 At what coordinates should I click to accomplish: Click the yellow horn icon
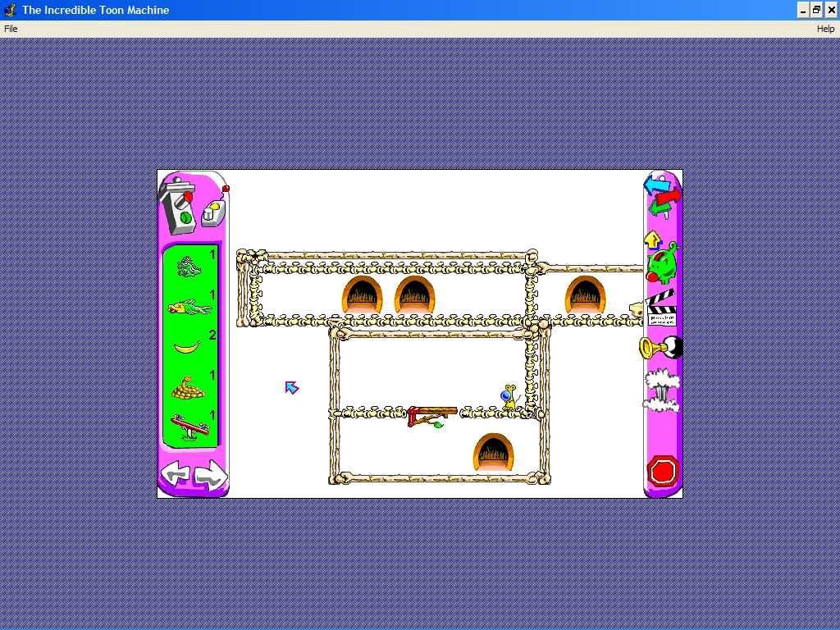tap(660, 348)
